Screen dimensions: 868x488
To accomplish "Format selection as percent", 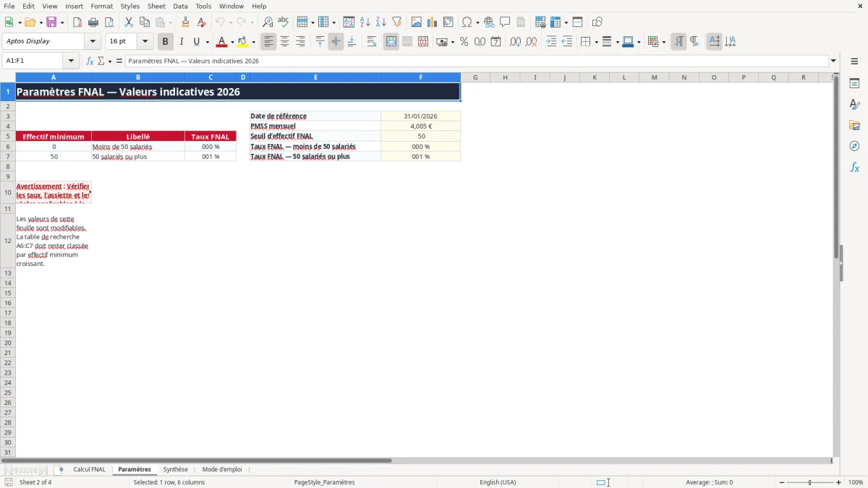I will click(x=464, y=42).
